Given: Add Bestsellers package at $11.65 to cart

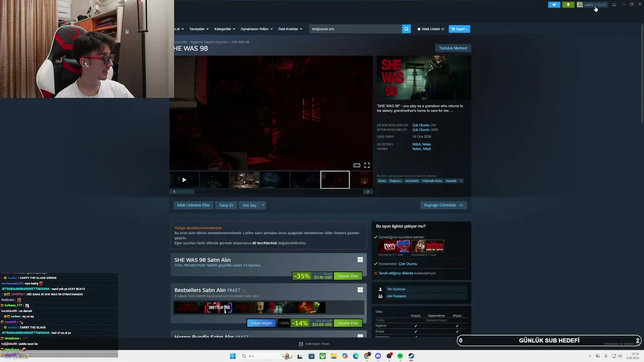Looking at the screenshot, I should (x=348, y=323).
